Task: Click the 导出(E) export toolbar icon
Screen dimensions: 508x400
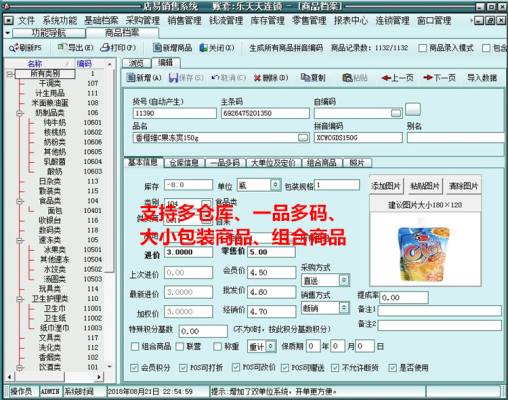Action: pos(62,48)
